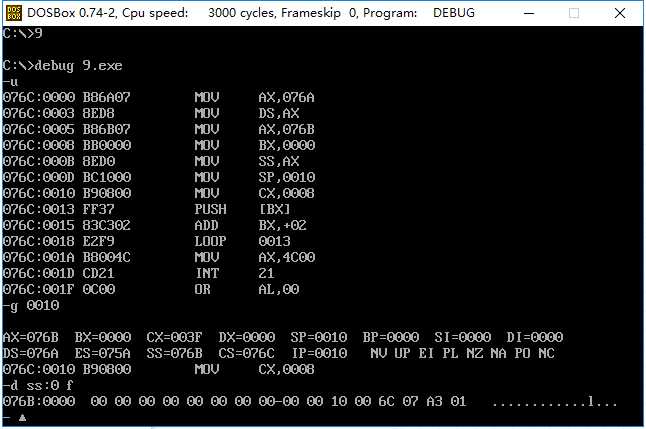Click the SI=0000 register value
This screenshot has width=646, height=429.
coord(463,337)
